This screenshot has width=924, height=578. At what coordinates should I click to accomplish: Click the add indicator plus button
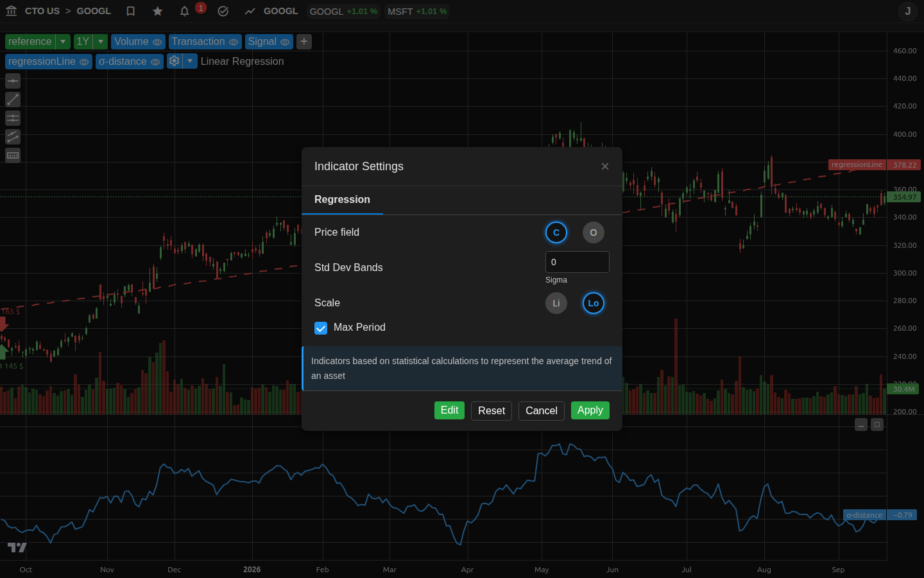[304, 42]
